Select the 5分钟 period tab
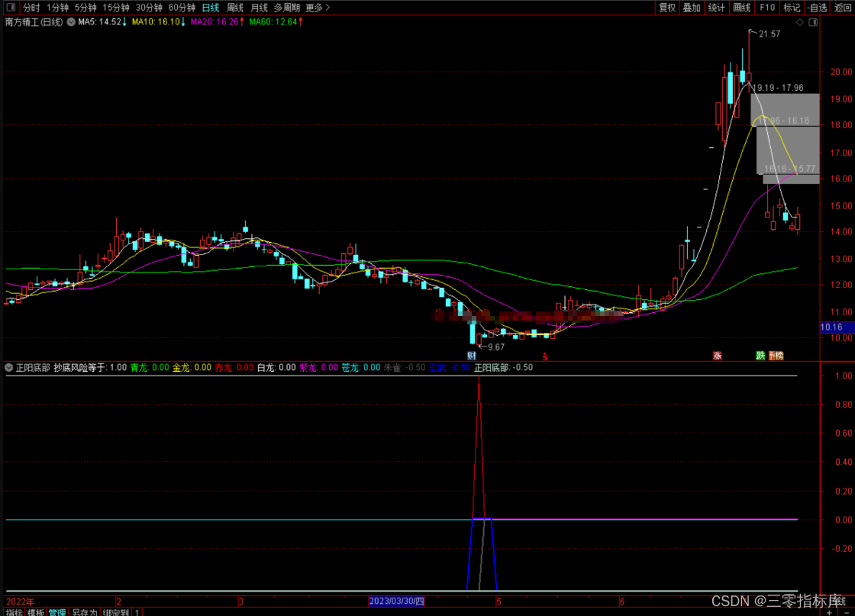This screenshot has width=855, height=616. coord(85,8)
